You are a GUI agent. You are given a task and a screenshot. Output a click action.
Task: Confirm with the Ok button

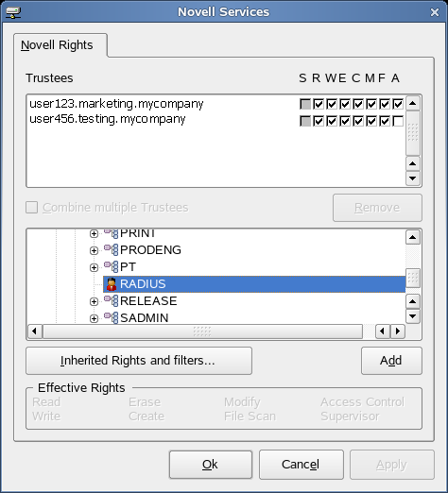pyautogui.click(x=211, y=465)
